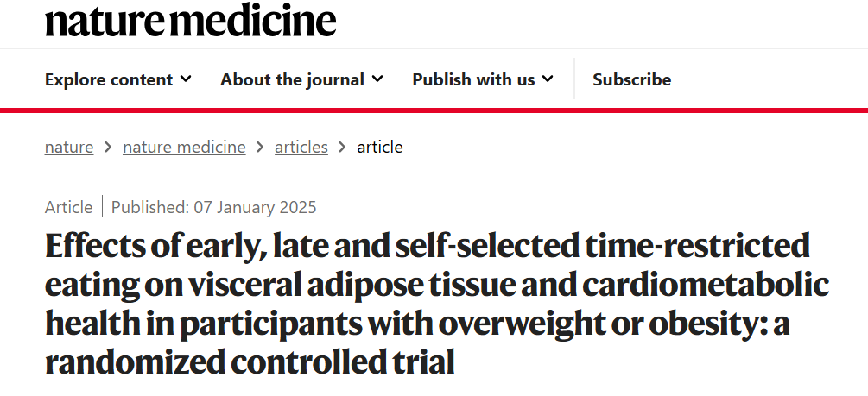Click the breadcrumb arrow after nature medicine

260,148
